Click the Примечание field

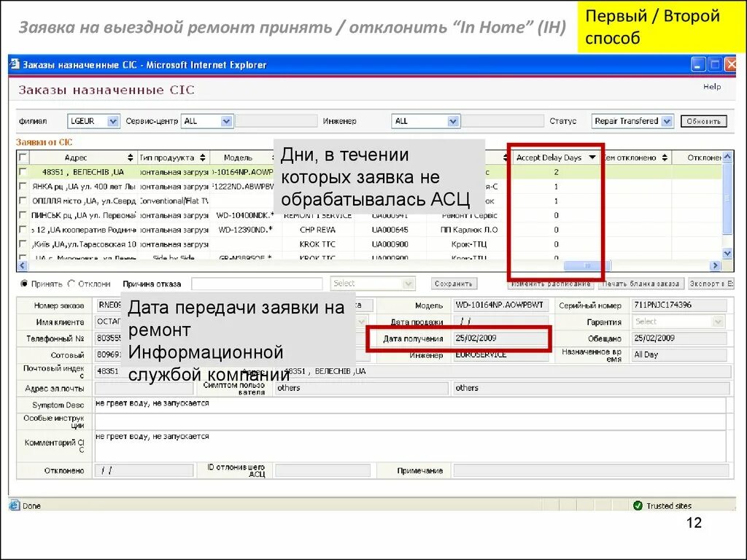click(x=591, y=470)
